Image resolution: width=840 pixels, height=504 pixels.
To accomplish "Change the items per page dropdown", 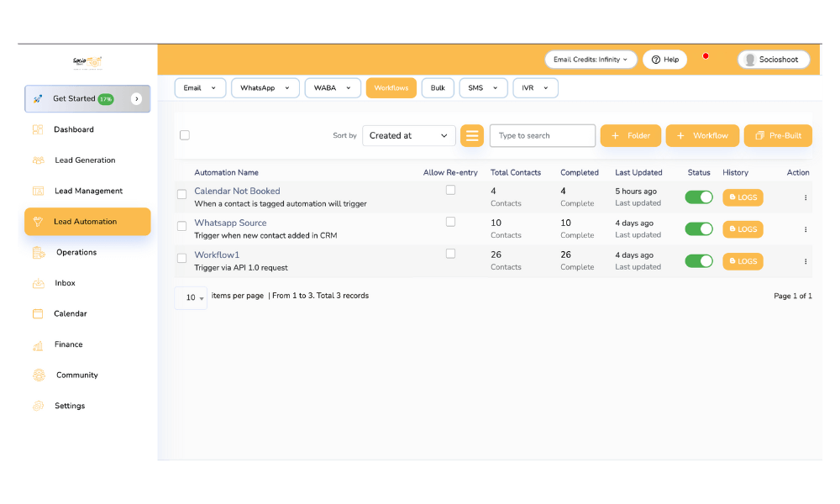I will [191, 297].
